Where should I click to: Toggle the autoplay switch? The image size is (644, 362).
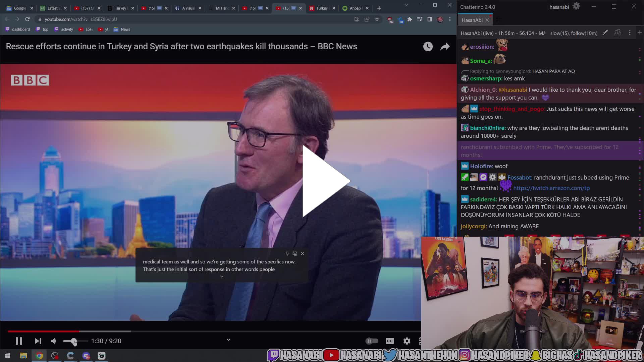click(372, 341)
